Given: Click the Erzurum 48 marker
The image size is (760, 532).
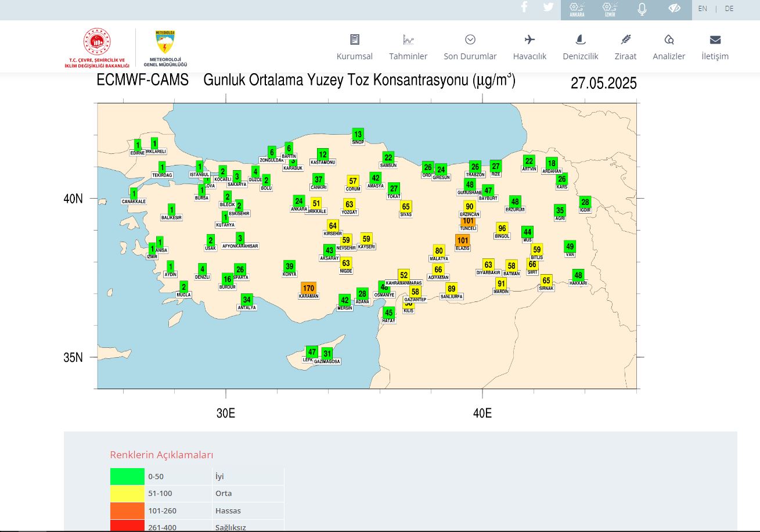Looking at the screenshot, I should point(515,202).
